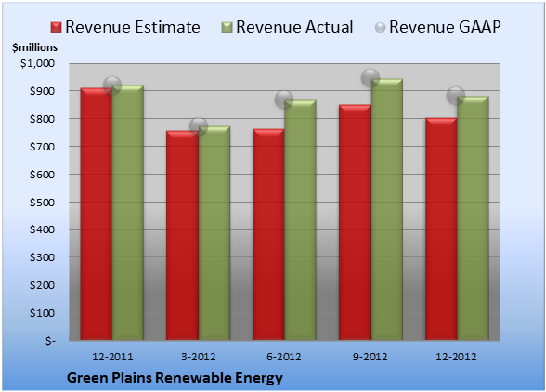Click the $500 axis label
The image size is (546, 392).
[42, 203]
